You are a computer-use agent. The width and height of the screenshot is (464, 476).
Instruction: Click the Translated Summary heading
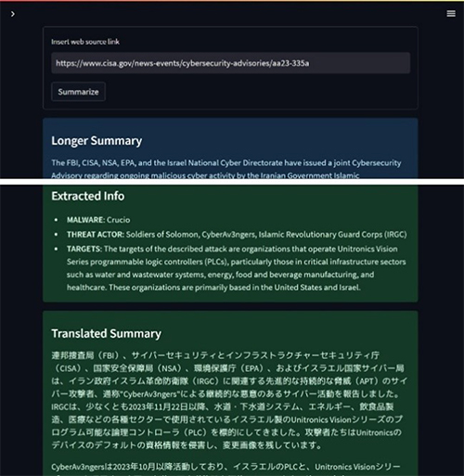point(107,333)
